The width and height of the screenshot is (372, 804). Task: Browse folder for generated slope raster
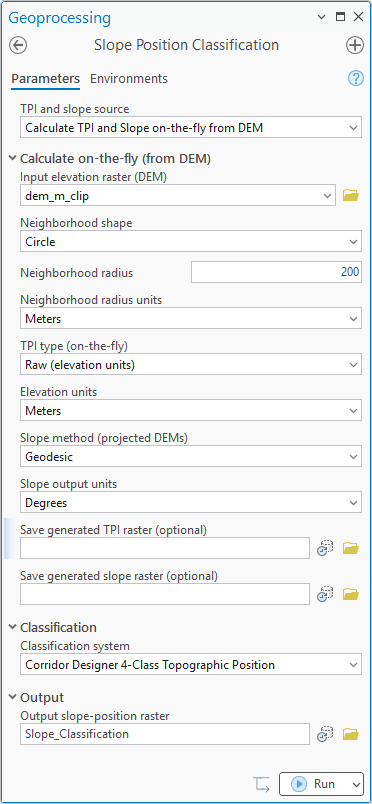(350, 594)
